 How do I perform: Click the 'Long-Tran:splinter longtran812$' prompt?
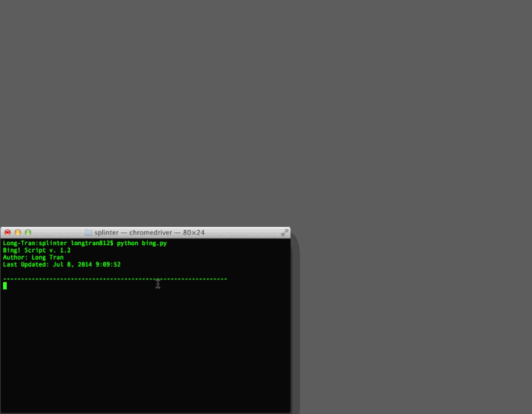(x=58, y=243)
